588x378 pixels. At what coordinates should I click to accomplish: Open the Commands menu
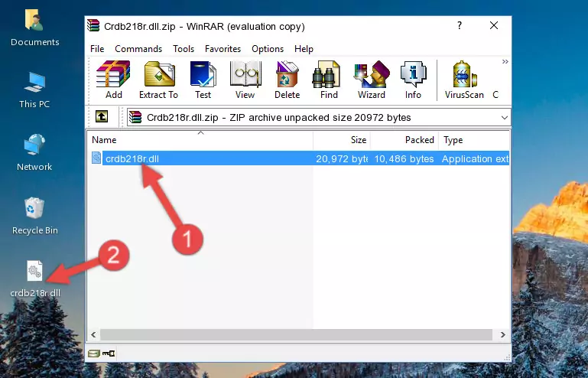click(x=138, y=49)
